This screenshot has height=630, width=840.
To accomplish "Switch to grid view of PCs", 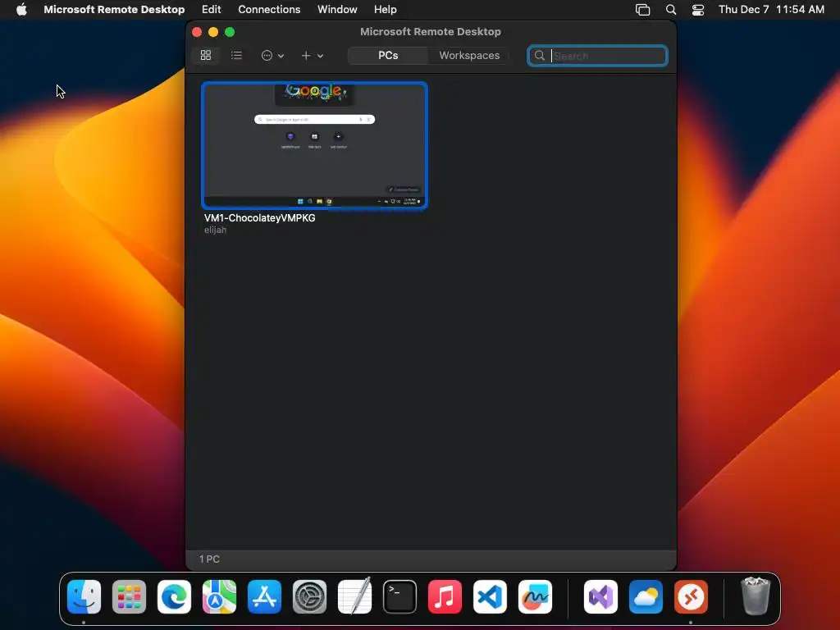I will coord(206,55).
